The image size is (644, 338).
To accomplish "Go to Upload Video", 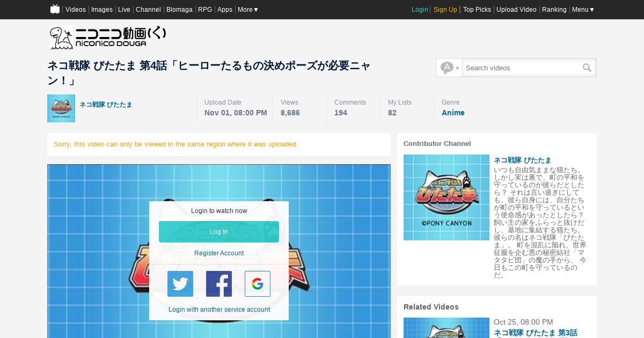I will [x=516, y=10].
